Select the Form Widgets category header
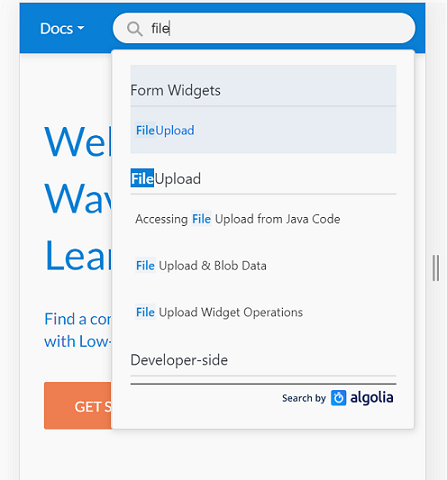This screenshot has width=447, height=480. (x=175, y=90)
